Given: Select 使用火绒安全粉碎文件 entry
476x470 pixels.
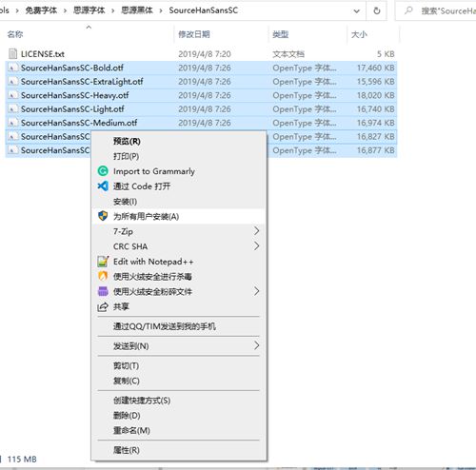Looking at the screenshot, I should (x=178, y=291).
